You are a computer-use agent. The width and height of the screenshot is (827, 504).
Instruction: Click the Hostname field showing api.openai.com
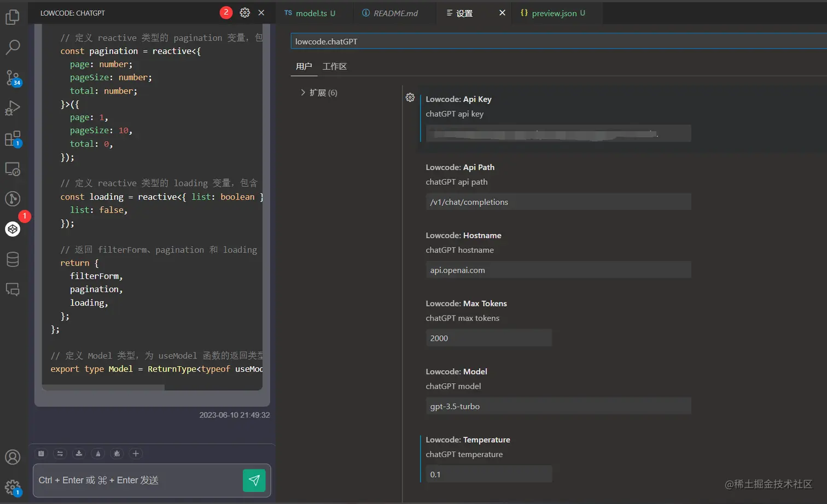tap(558, 270)
